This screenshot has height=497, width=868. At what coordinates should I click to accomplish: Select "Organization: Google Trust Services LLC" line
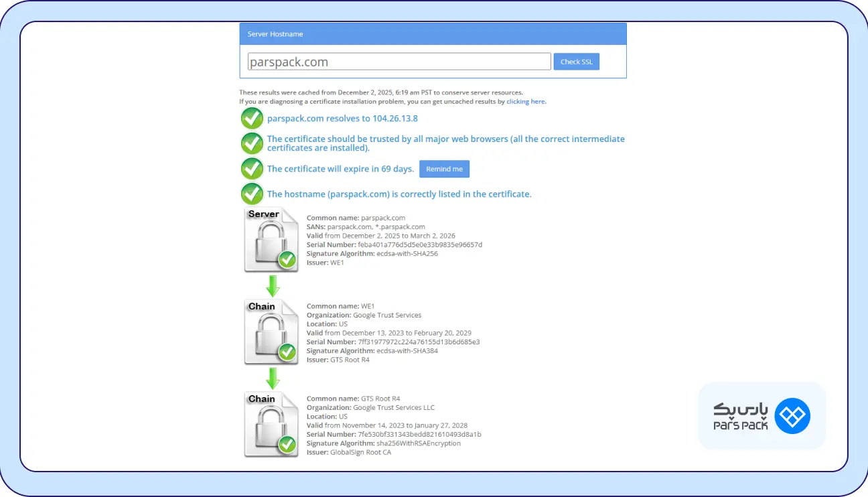pyautogui.click(x=371, y=407)
